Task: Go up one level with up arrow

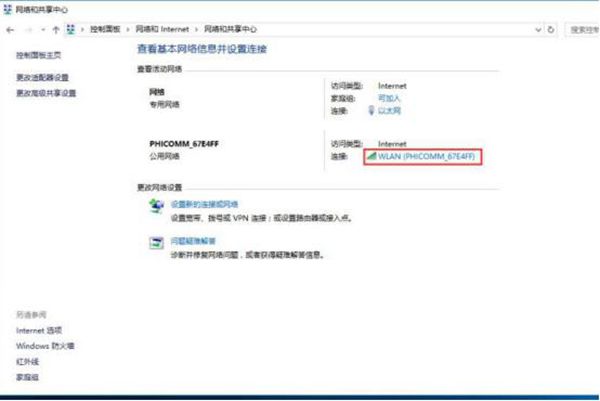Action: 55,31
